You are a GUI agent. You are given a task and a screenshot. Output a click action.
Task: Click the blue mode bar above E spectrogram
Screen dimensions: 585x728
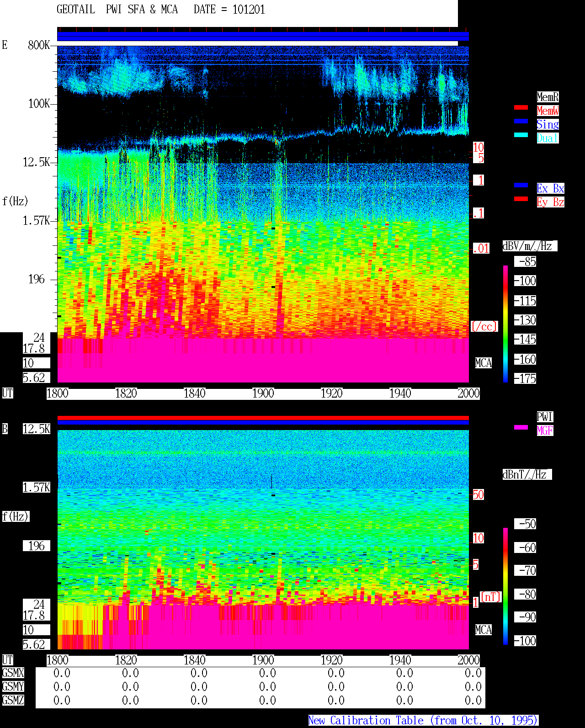(x=263, y=36)
